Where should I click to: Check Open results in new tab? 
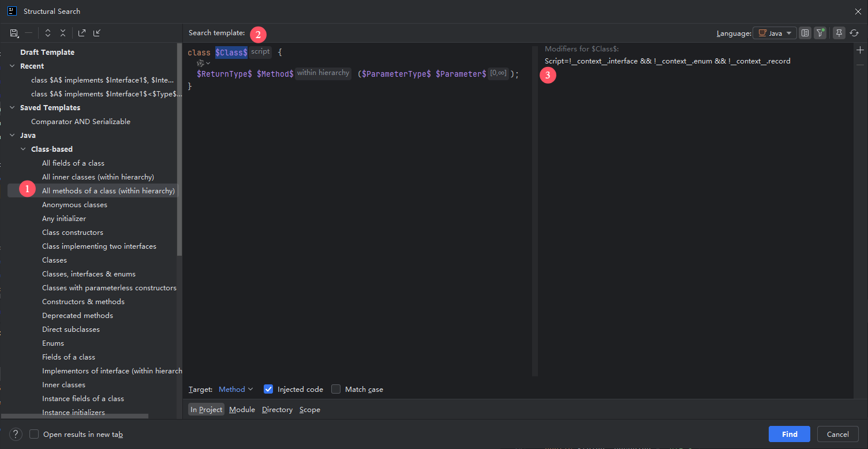tap(34, 434)
